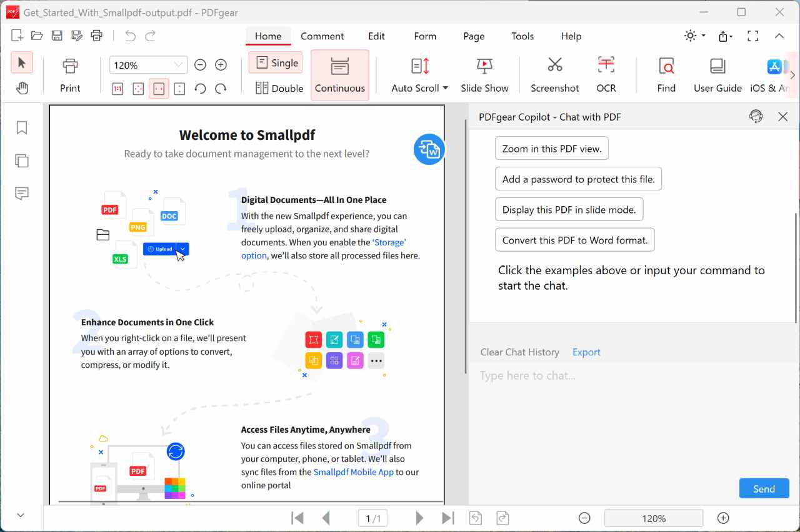
Task: Click the page number field
Action: pyautogui.click(x=373, y=518)
